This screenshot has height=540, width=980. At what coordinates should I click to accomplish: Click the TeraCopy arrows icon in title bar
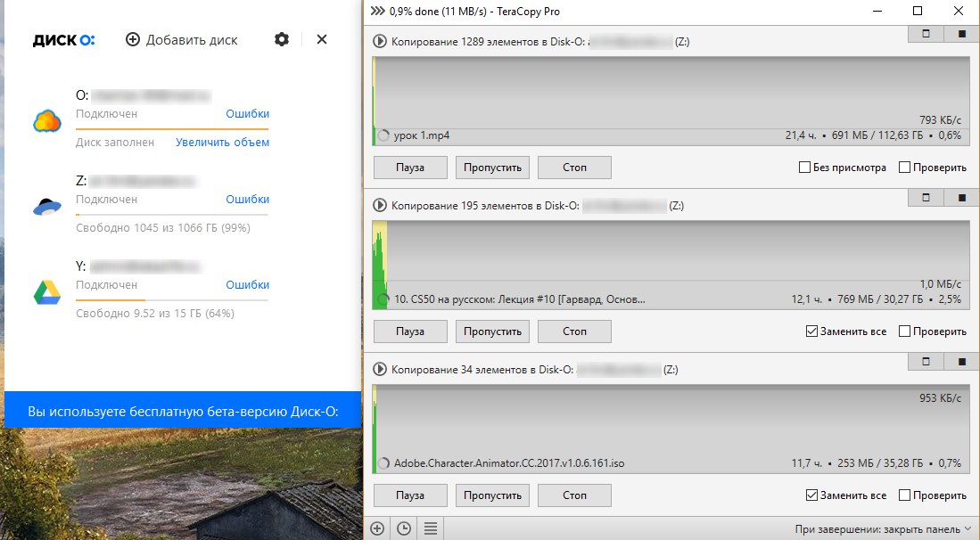click(377, 11)
